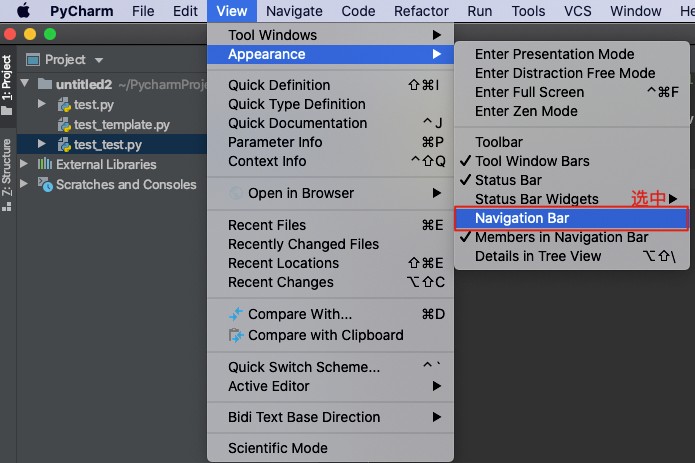Screen dimensions: 695x463
Task: Click the External Libraries icon
Action: 45,164
